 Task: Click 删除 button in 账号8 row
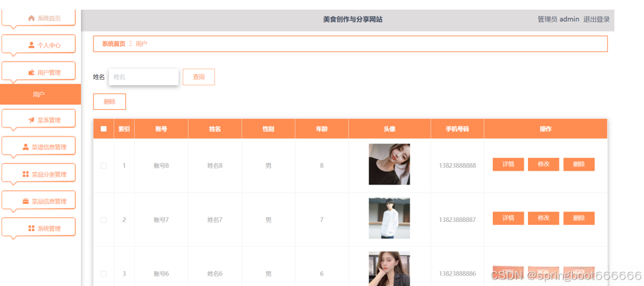coord(579,164)
